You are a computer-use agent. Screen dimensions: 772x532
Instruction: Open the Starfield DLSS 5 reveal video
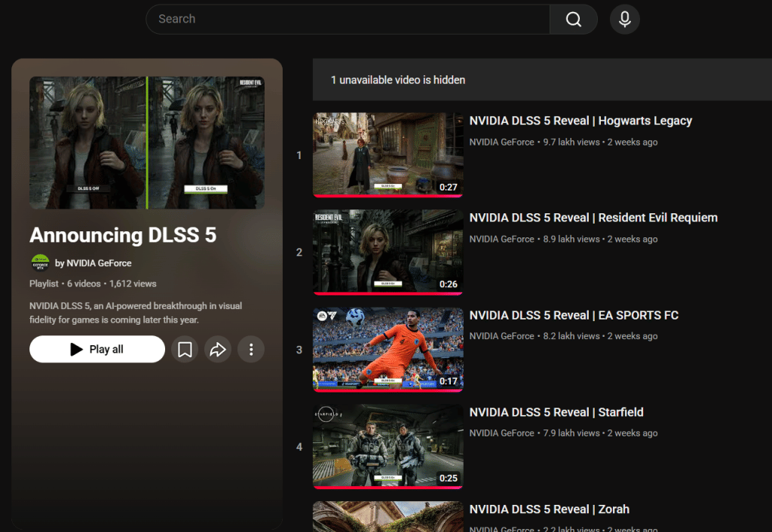pos(556,412)
